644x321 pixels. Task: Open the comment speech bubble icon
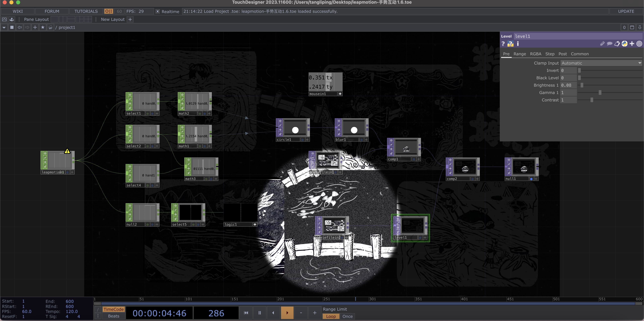pos(609,44)
